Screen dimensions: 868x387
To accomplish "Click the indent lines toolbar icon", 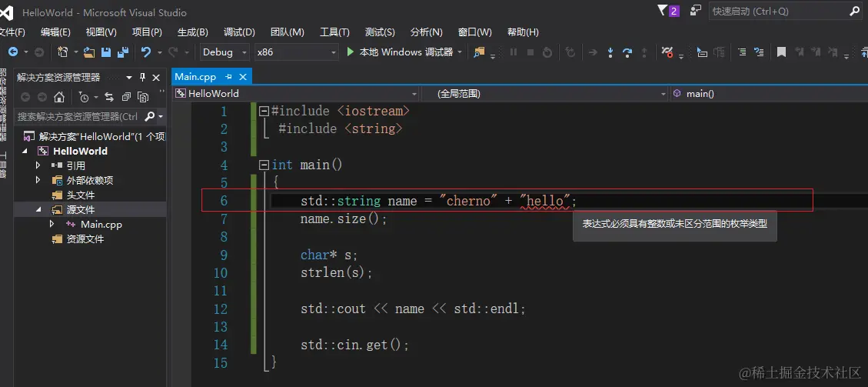I will pyautogui.click(x=742, y=52).
